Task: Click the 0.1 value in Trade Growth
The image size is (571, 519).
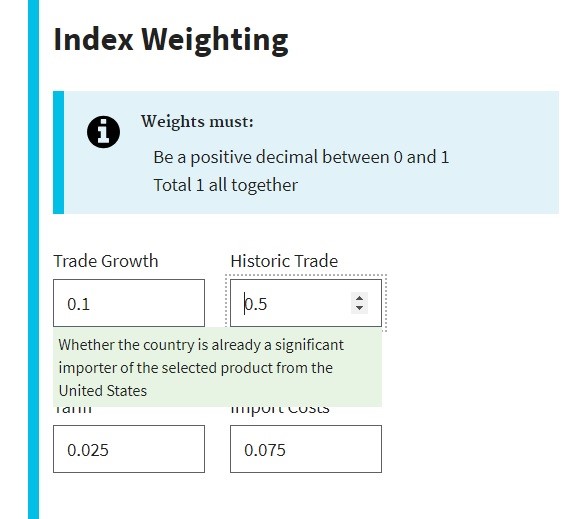Action: coord(78,304)
